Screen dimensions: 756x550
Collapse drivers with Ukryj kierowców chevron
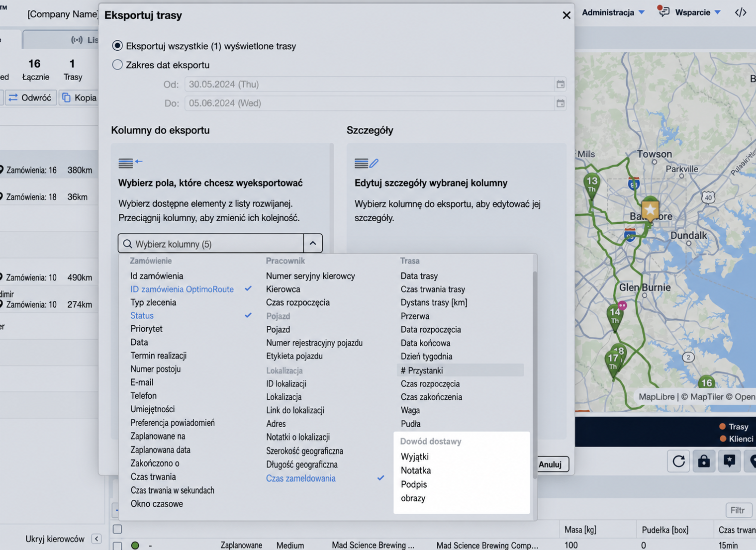pyautogui.click(x=96, y=539)
